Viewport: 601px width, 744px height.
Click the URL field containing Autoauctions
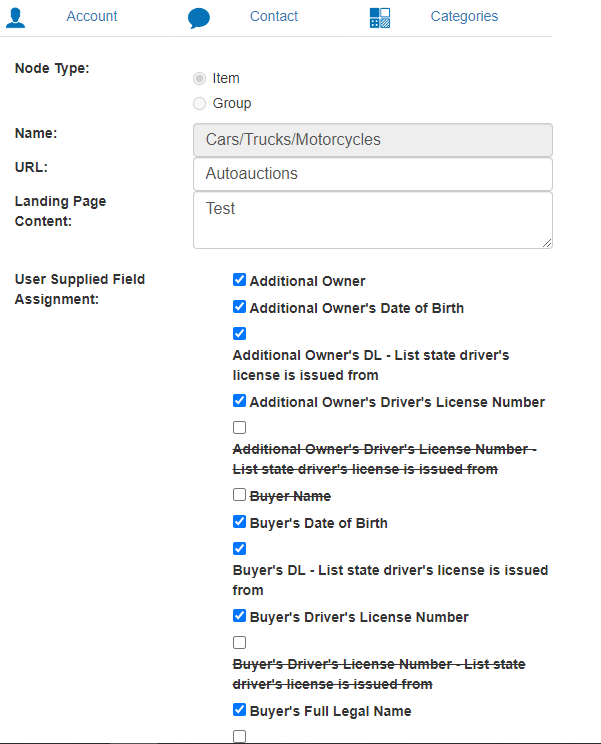pos(372,174)
